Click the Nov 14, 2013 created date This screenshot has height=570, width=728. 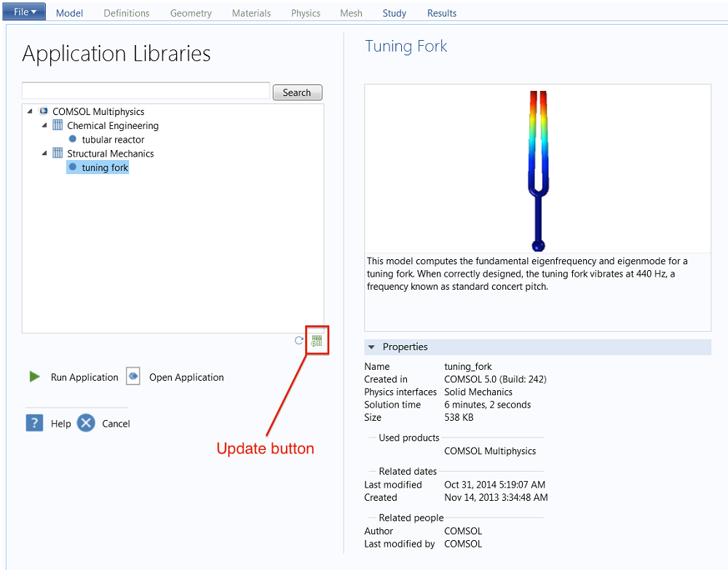tap(496, 498)
